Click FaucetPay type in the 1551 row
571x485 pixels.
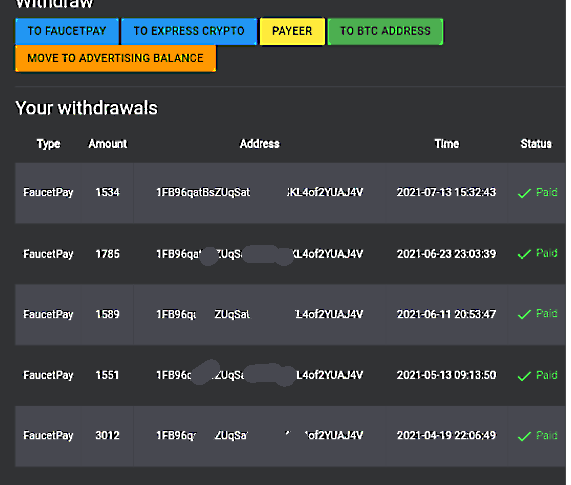[x=48, y=375]
